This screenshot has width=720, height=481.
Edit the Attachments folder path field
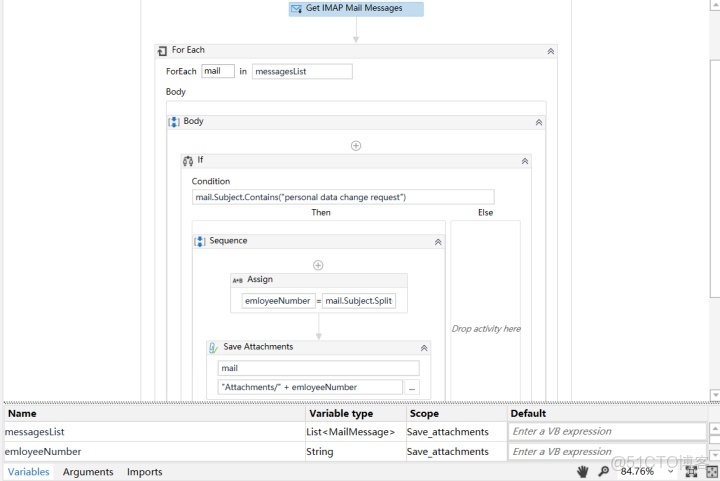(310, 387)
